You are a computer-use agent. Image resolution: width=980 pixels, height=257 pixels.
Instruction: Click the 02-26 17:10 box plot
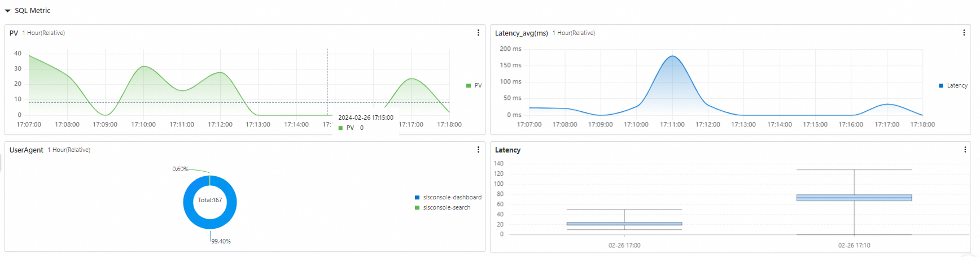854,198
